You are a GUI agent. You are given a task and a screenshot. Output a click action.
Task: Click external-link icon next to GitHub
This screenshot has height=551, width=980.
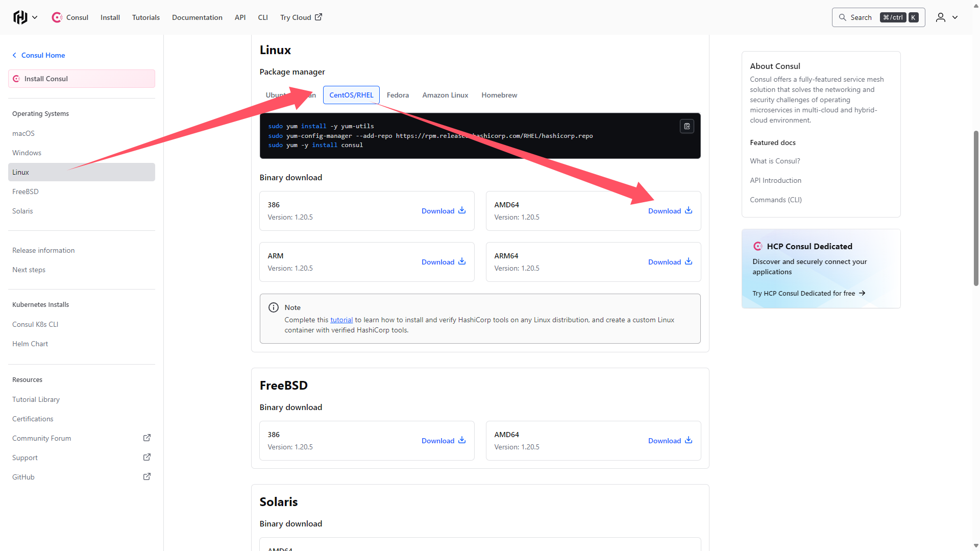(147, 476)
